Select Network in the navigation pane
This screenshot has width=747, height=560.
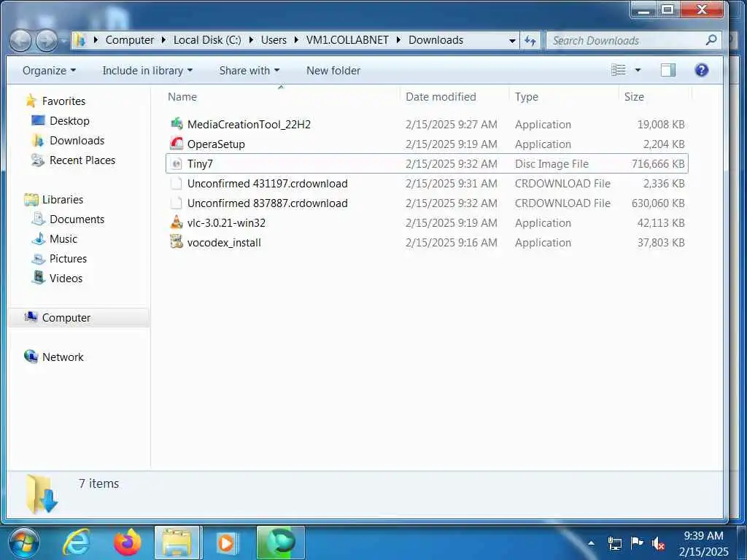pos(63,357)
